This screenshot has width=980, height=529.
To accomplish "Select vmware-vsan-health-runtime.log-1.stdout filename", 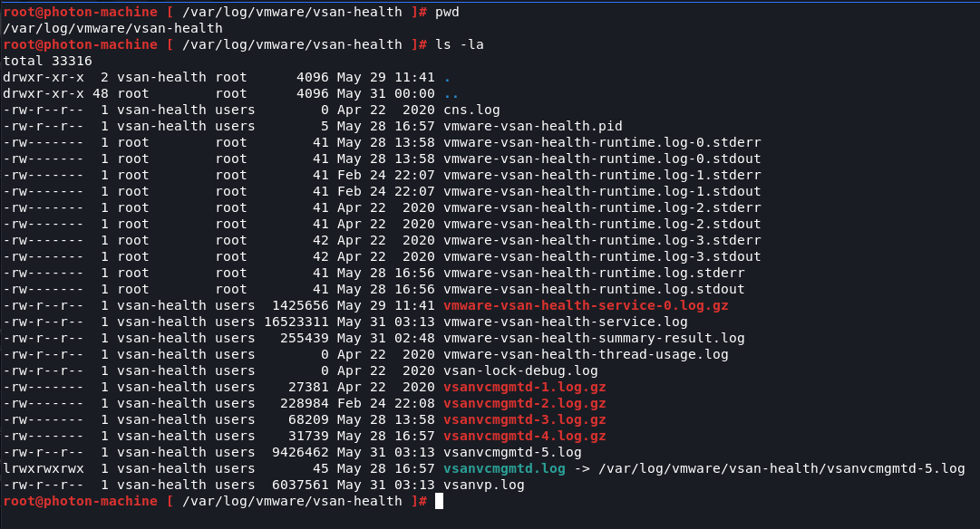I will [x=602, y=191].
